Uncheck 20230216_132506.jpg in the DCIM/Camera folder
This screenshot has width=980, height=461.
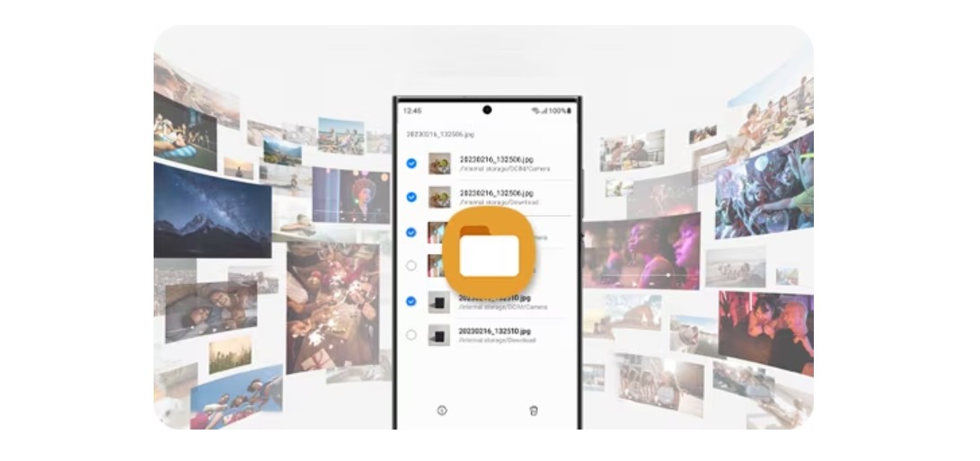coord(411,164)
